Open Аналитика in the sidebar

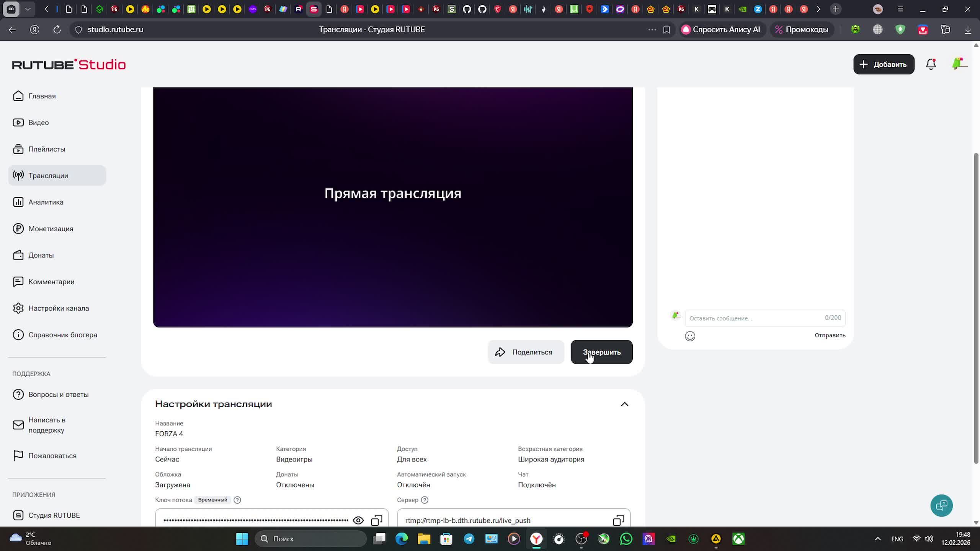46,202
